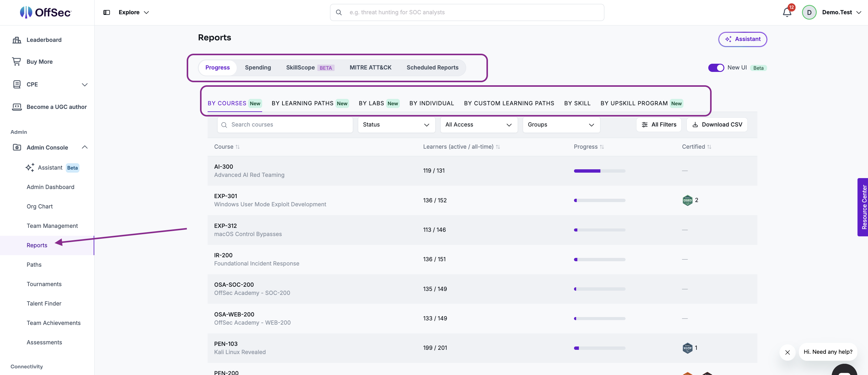
Task: Select the By Learning Paths tab
Action: pos(310,103)
